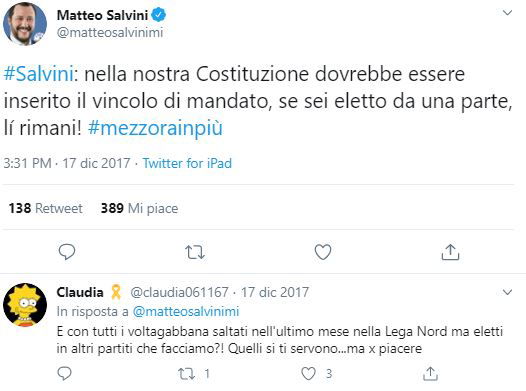Open Matteo Salvini's profile picture

coord(25,23)
